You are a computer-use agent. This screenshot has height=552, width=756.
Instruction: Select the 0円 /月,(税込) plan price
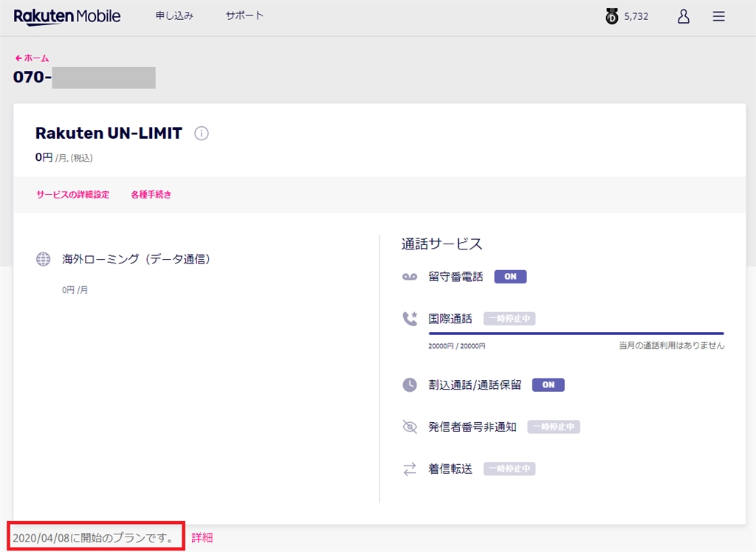pos(63,157)
